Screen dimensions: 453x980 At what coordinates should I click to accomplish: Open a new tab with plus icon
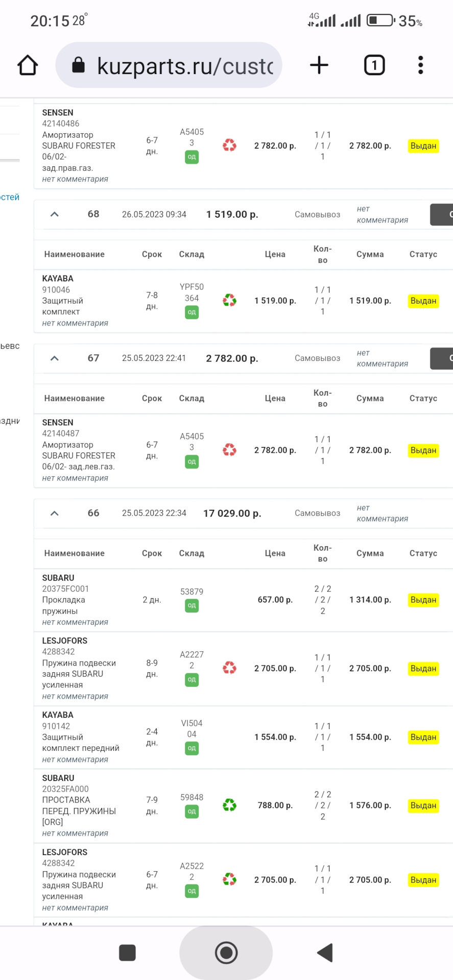(319, 65)
